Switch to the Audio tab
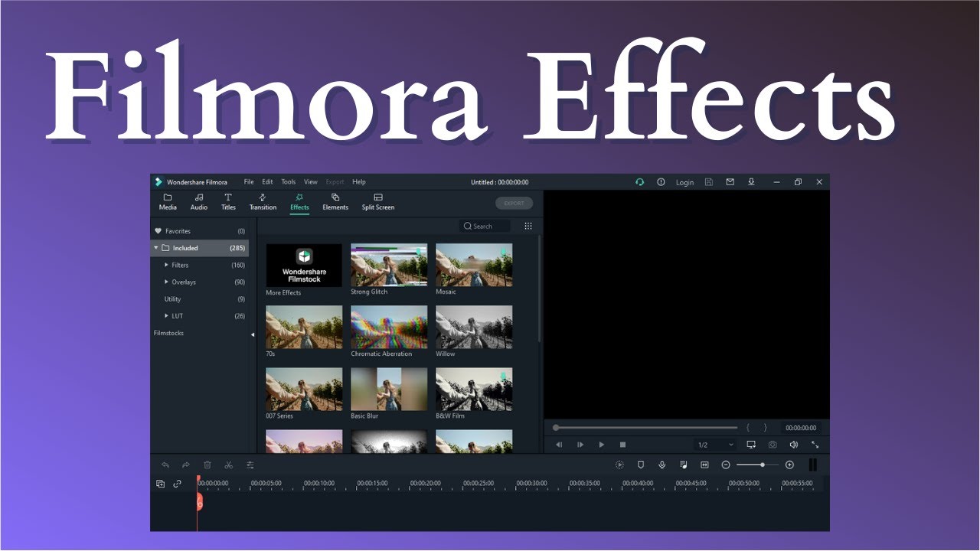The image size is (980, 551). pyautogui.click(x=199, y=202)
